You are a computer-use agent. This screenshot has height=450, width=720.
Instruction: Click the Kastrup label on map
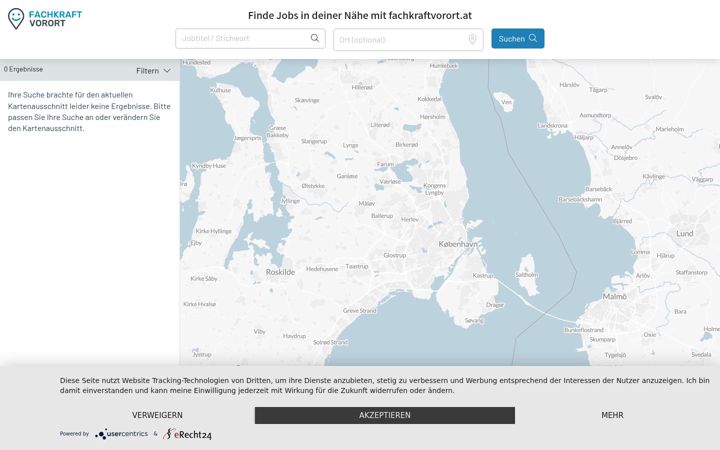(x=483, y=276)
